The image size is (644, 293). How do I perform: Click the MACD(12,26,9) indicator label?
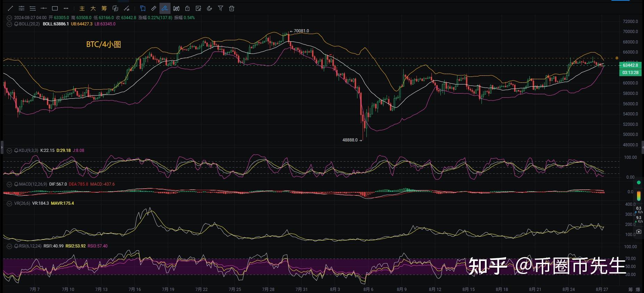point(33,184)
